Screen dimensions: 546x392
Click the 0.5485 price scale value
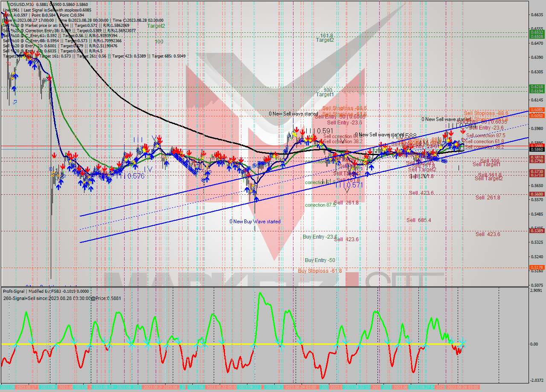click(536, 214)
